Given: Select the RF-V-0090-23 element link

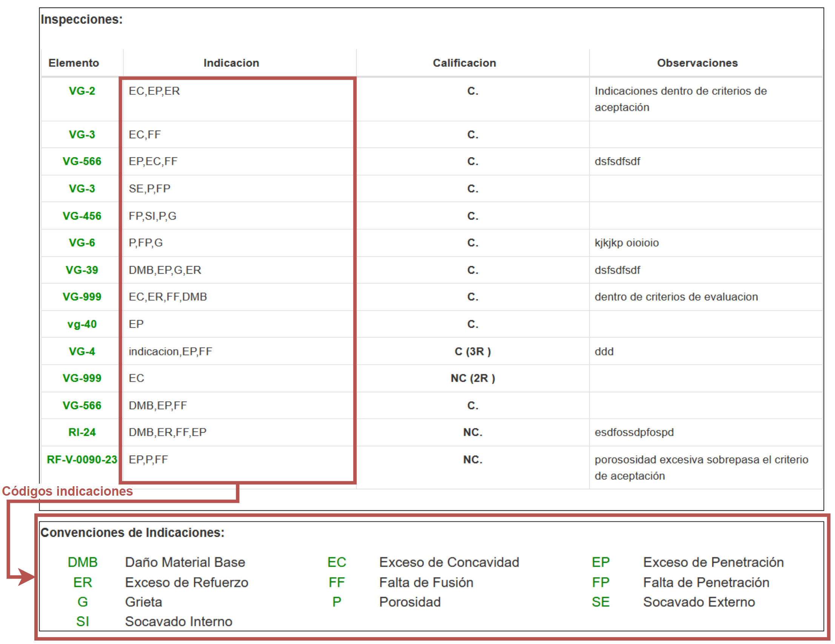Looking at the screenshot, I should click(x=82, y=459).
